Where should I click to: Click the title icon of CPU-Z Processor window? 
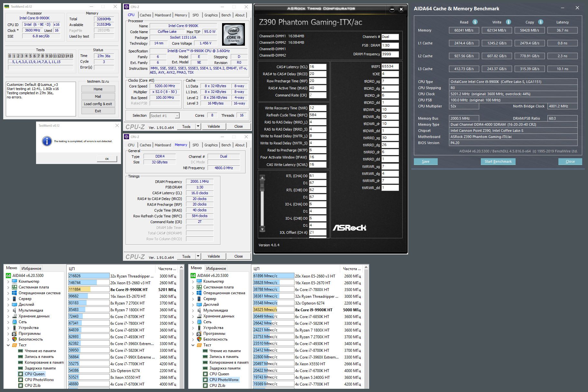point(127,7)
